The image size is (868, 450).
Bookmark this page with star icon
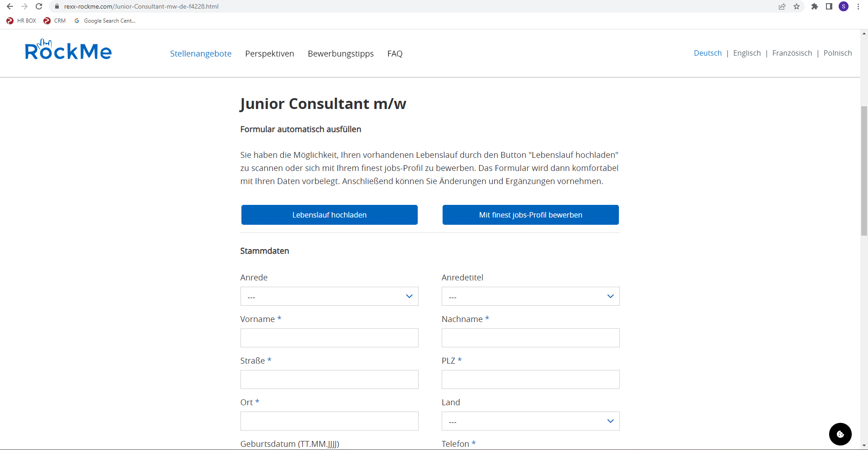[x=797, y=6]
